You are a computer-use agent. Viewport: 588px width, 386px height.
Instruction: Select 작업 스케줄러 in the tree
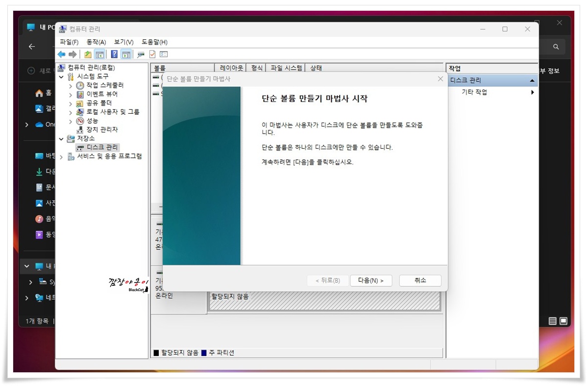click(105, 85)
